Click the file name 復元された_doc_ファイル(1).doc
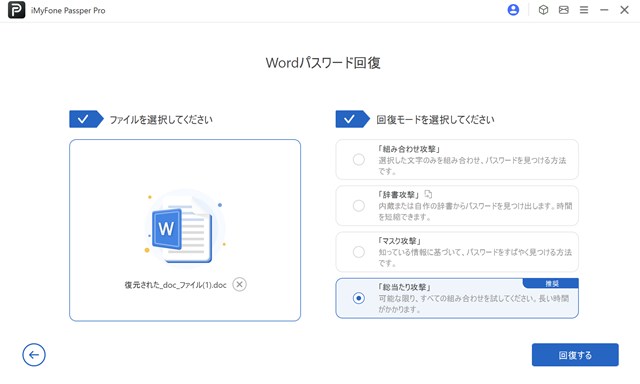Viewport: 640px width, 384px height. [176, 285]
